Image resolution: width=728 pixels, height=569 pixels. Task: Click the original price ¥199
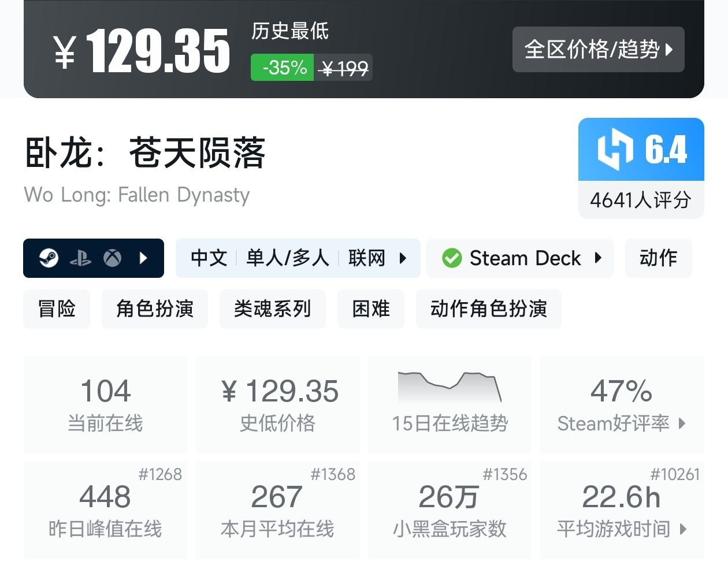[x=344, y=68]
